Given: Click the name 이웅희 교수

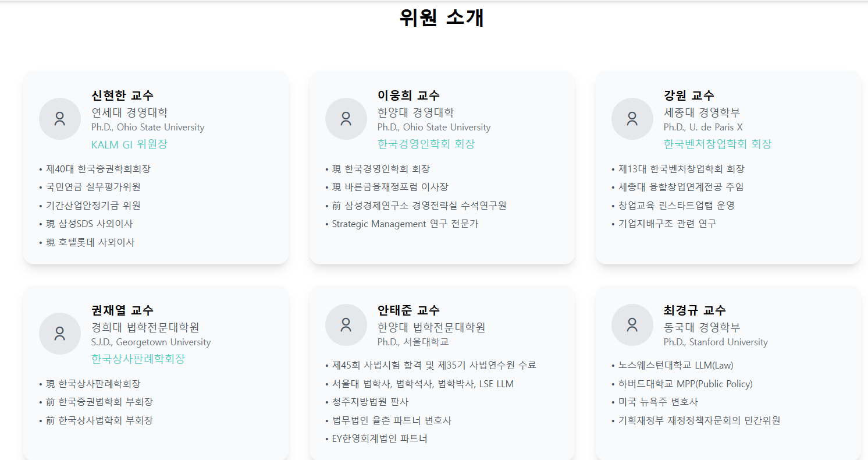Looking at the screenshot, I should (x=409, y=95).
